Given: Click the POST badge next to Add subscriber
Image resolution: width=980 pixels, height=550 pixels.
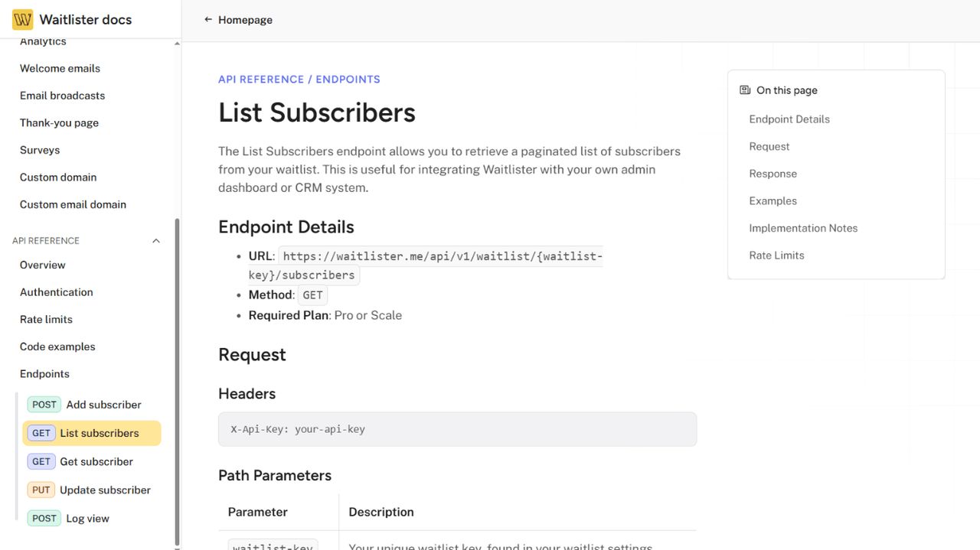Looking at the screenshot, I should pos(44,404).
